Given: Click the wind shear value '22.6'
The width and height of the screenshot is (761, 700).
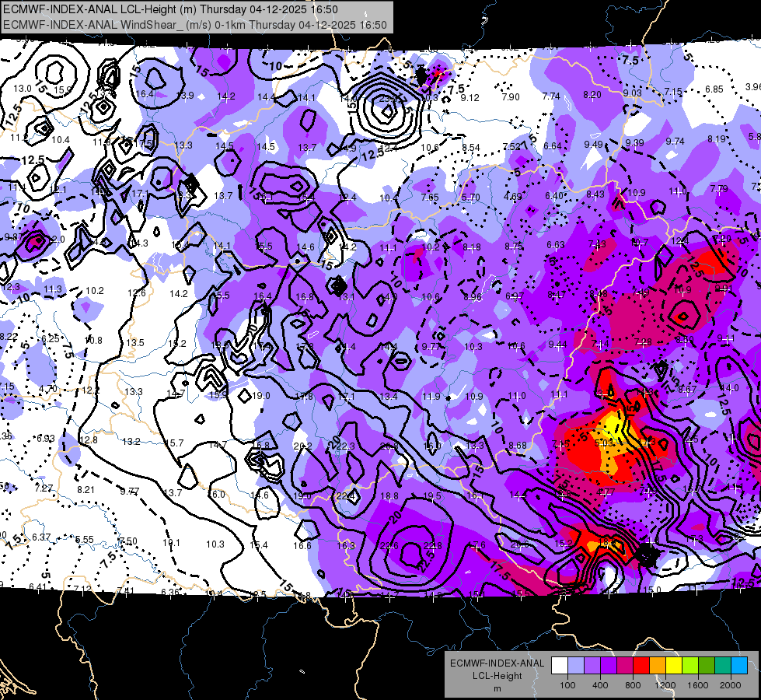Looking at the screenshot, I should 389,545.
